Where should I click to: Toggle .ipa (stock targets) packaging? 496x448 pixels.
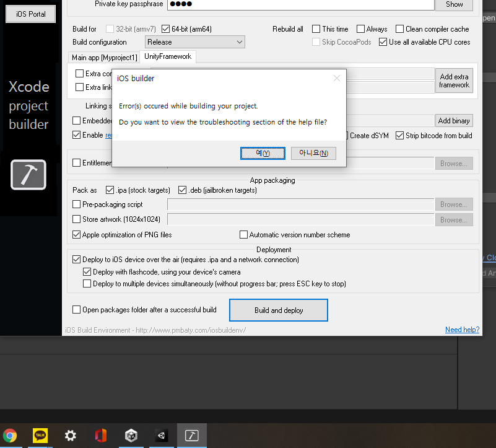point(110,190)
